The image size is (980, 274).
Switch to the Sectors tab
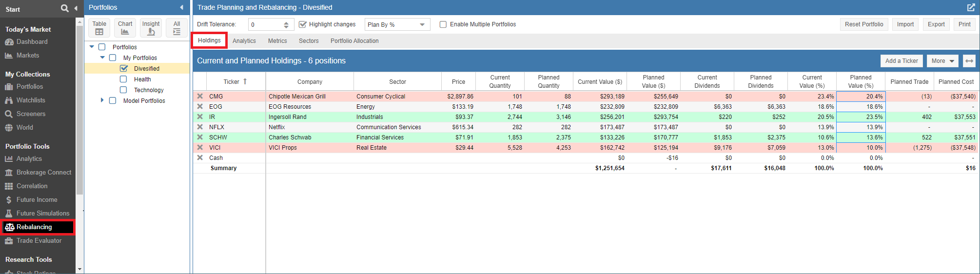coord(309,41)
